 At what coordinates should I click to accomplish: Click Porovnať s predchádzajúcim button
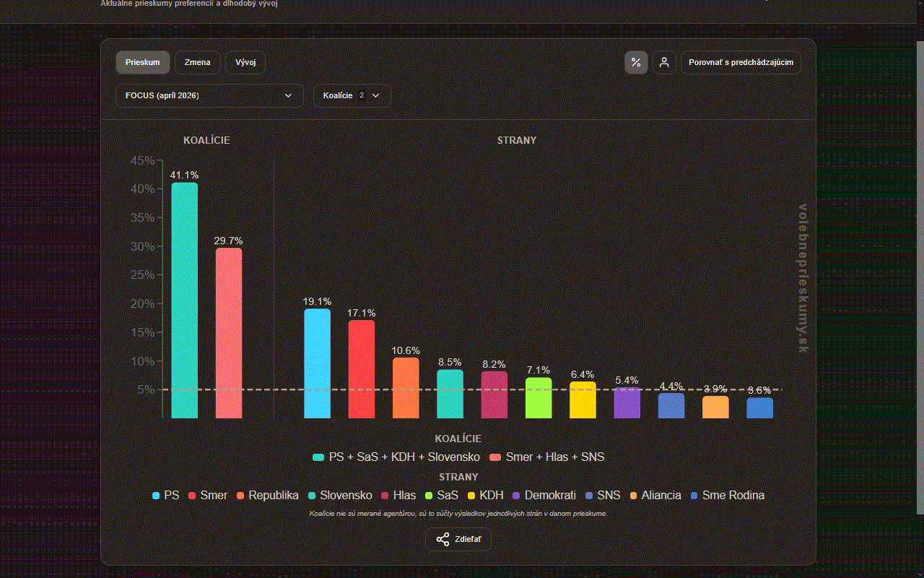click(x=741, y=62)
